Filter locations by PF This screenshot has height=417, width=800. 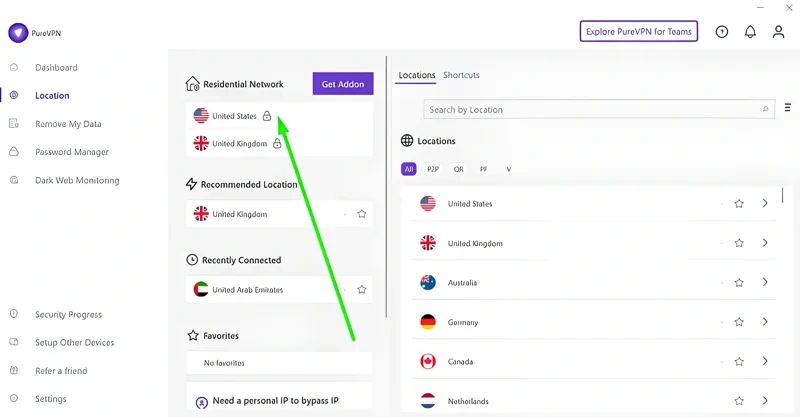(x=483, y=169)
